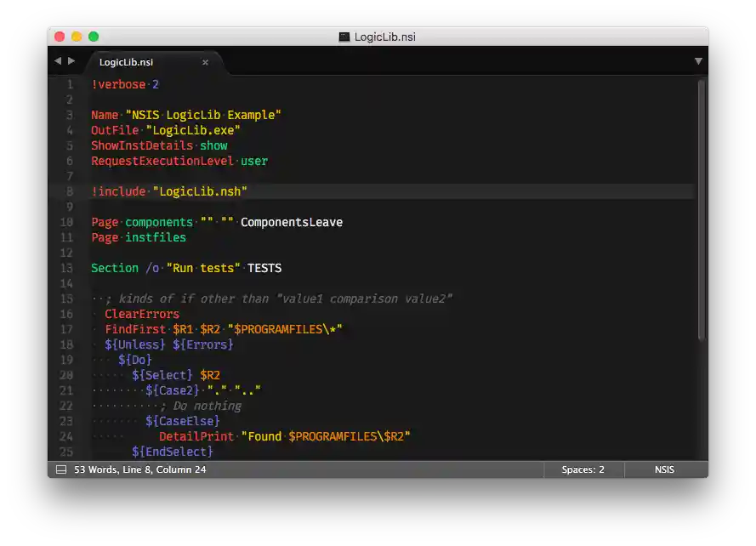Open the NSIS syntax selector in status bar
This screenshot has height=546, width=756.
(x=664, y=469)
